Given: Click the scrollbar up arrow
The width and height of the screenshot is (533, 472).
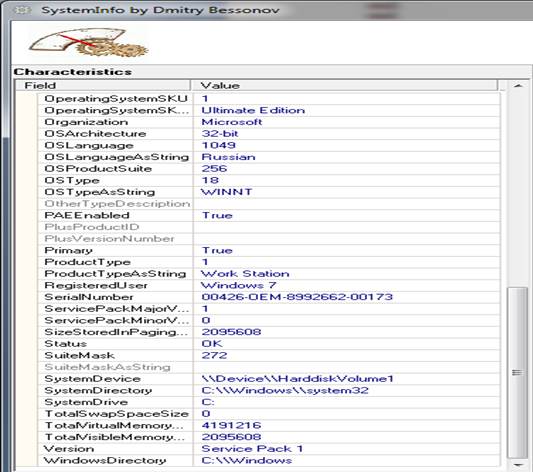Looking at the screenshot, I should pyautogui.click(x=518, y=86).
